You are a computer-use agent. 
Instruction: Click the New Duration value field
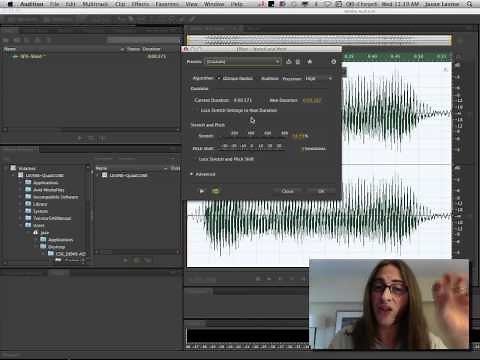pyautogui.click(x=312, y=100)
